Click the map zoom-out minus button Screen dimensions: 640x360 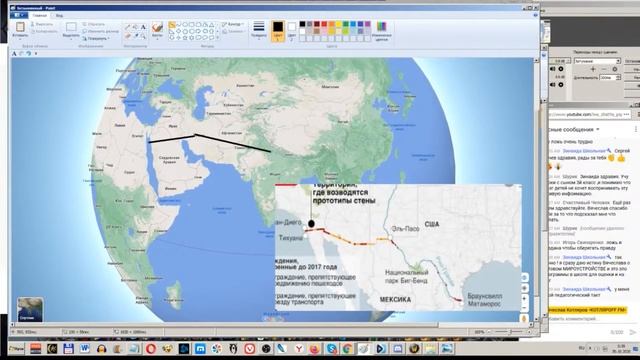pyautogui.click(x=524, y=308)
